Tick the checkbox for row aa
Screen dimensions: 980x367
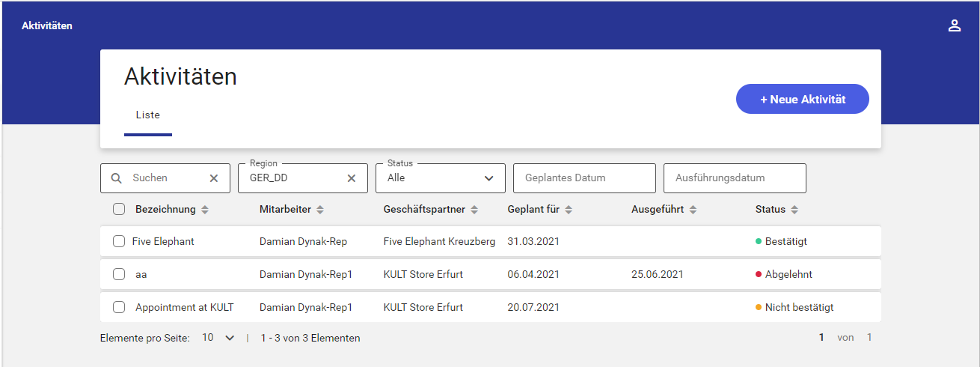click(119, 274)
